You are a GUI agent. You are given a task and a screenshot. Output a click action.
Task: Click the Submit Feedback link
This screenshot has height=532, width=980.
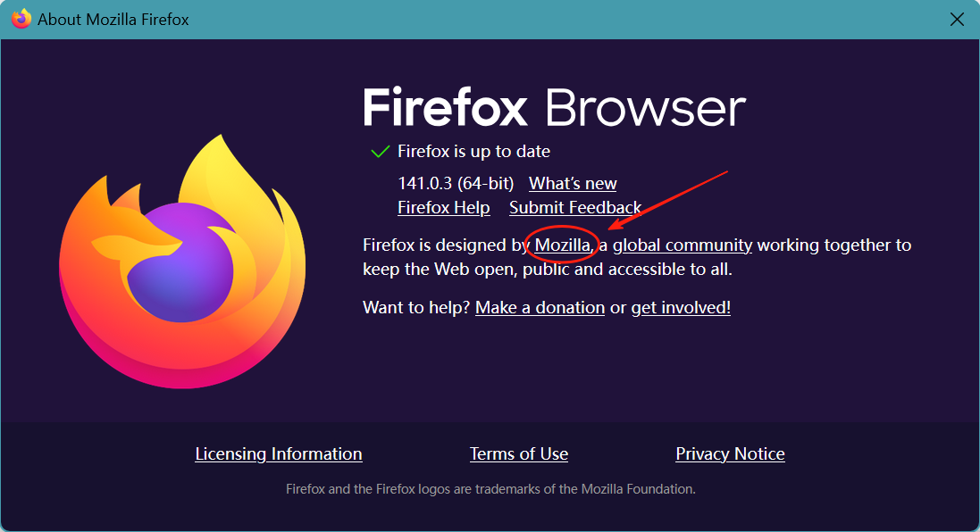click(575, 207)
